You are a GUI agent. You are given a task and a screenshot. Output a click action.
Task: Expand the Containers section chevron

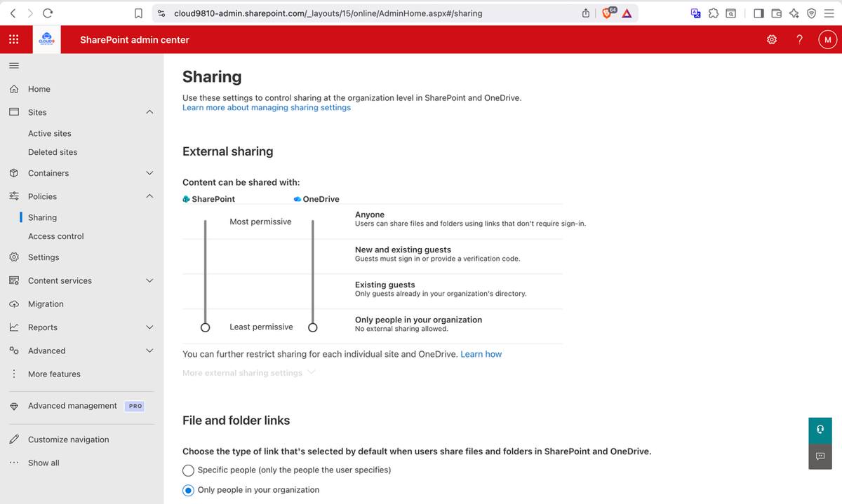coord(149,173)
